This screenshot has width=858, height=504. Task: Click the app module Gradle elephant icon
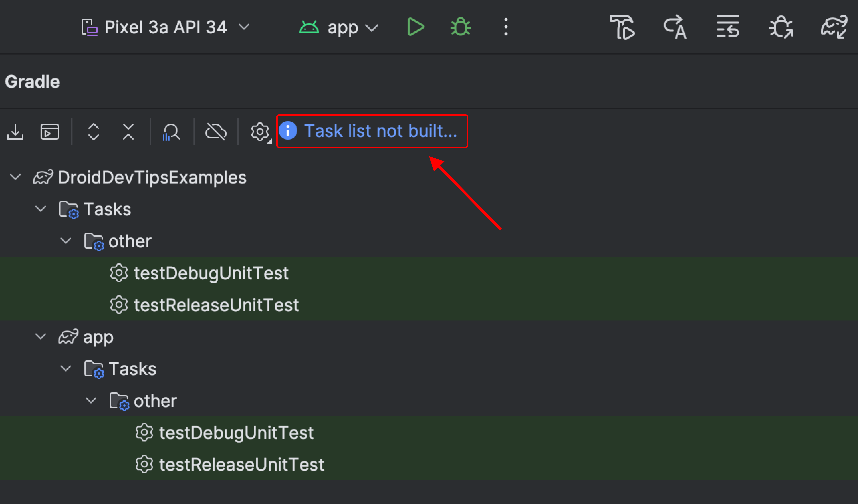point(68,337)
